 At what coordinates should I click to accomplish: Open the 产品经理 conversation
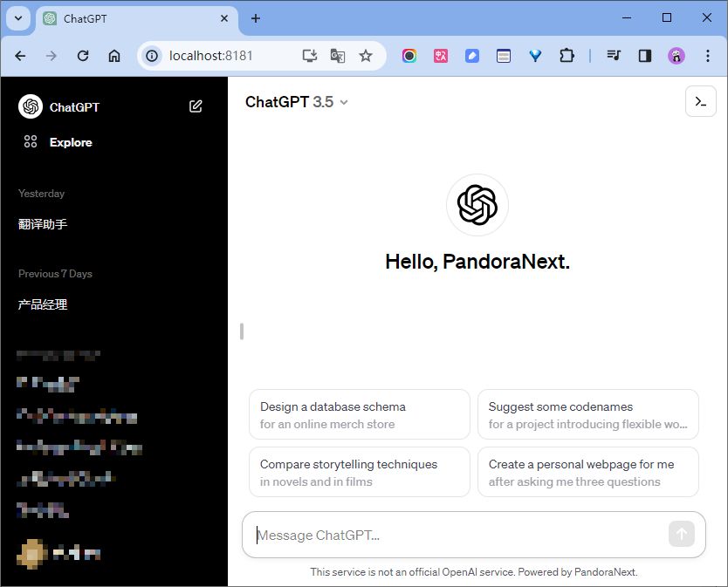point(43,304)
